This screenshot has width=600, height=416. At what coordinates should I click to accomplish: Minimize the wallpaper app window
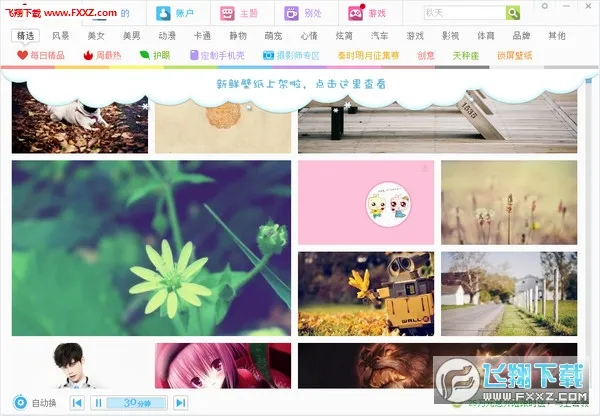point(567,6)
